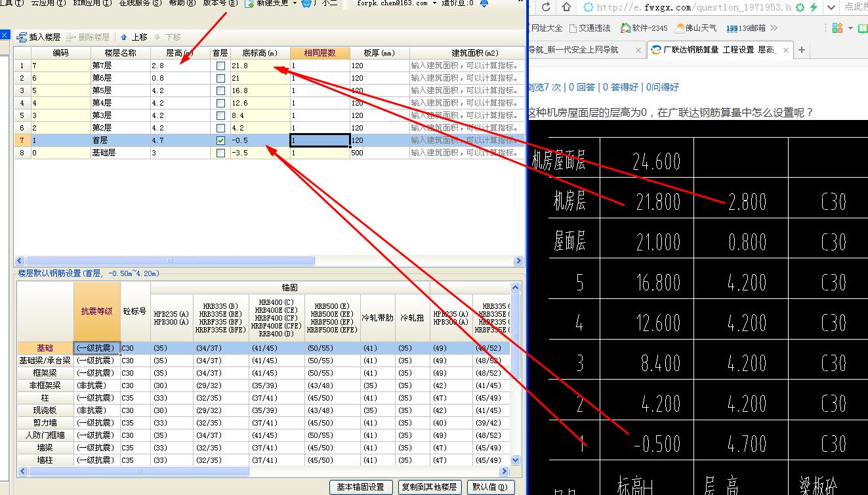The image size is (868, 495).
Task: Click the browser URL address field
Action: [x=693, y=8]
